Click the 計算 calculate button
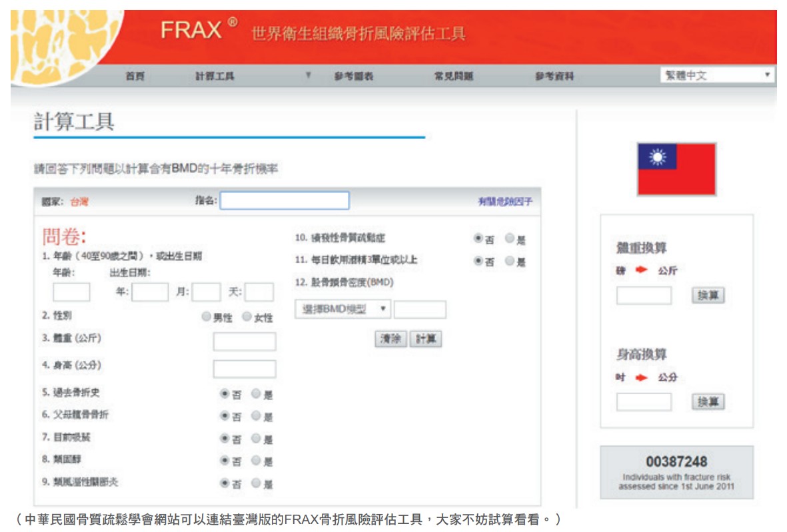The width and height of the screenshot is (787, 532). [x=426, y=339]
